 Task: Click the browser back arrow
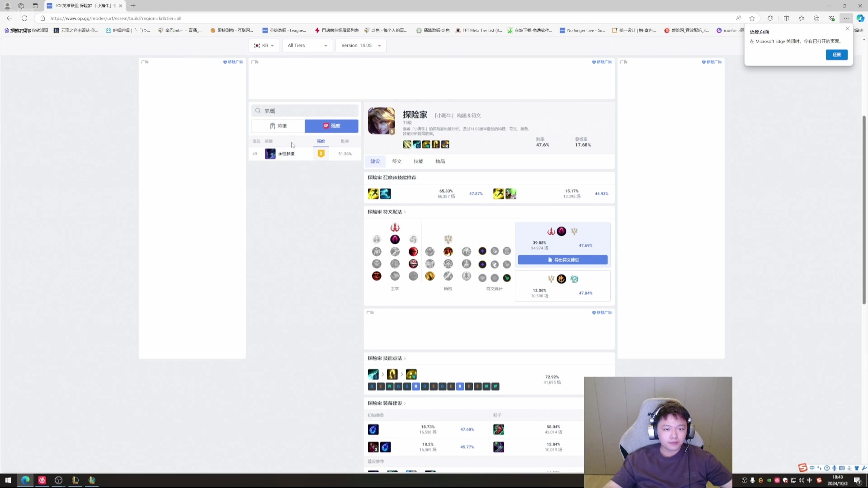[x=9, y=18]
